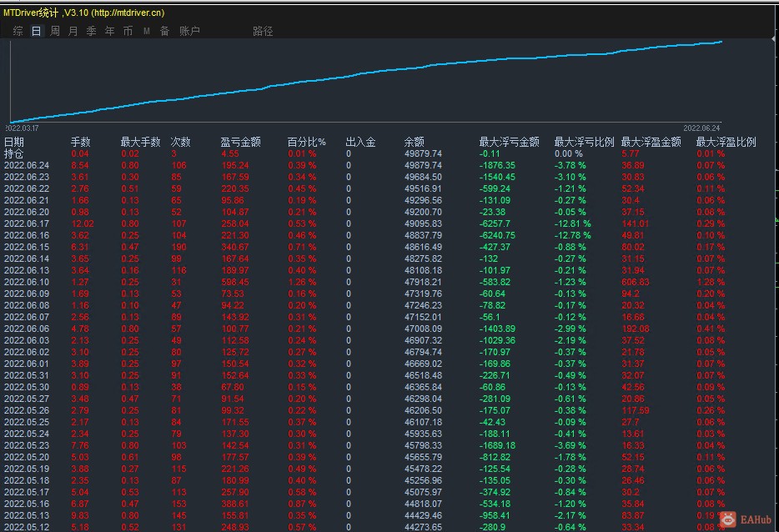Click the 余额 column header
The image size is (779, 532).
(x=414, y=142)
